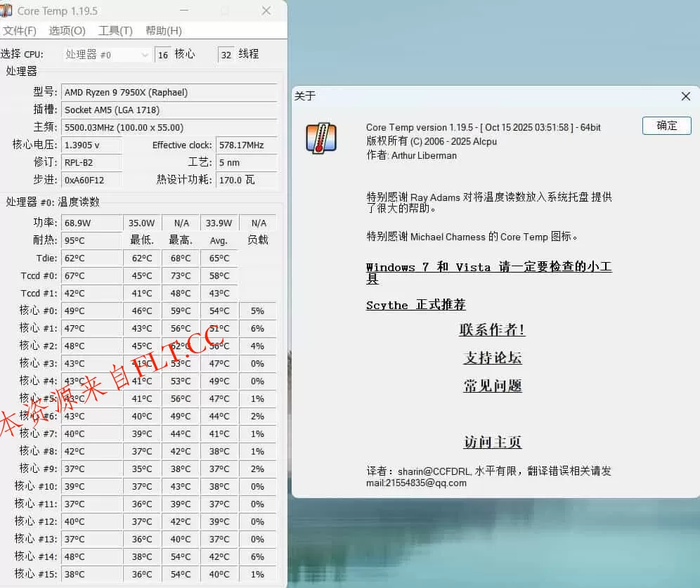Screen dimensions: 700x588
Task: Click the 0xA60F12 stepping value
Action: point(91,181)
